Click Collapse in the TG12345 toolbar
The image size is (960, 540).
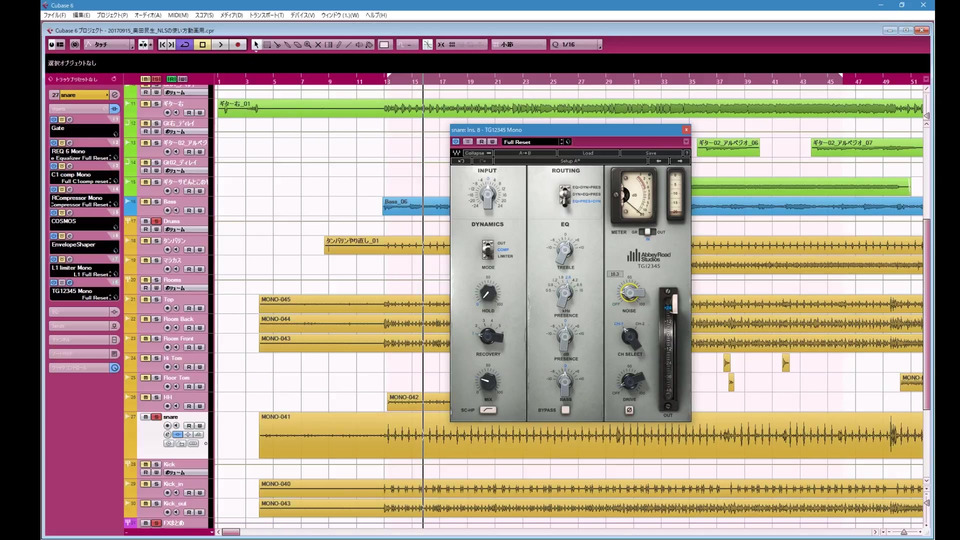tap(478, 153)
